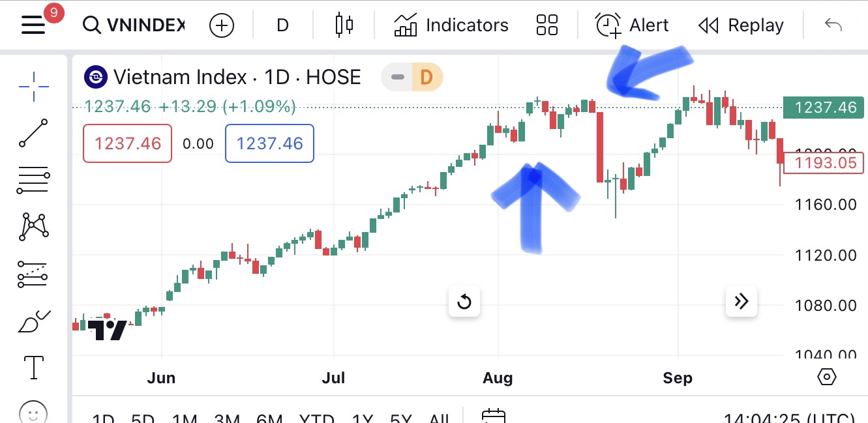Add a compare symbol with plus icon
The width and height of the screenshot is (868, 423).
coord(221,25)
